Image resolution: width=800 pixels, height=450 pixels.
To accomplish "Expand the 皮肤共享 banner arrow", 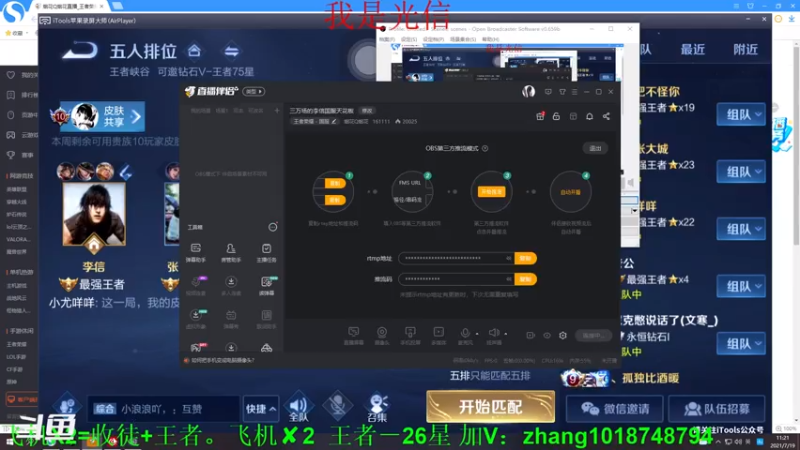I will tap(136, 117).
